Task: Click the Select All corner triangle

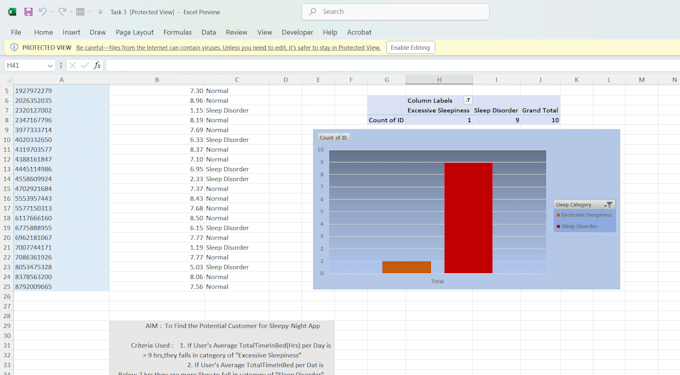Action: (x=9, y=80)
